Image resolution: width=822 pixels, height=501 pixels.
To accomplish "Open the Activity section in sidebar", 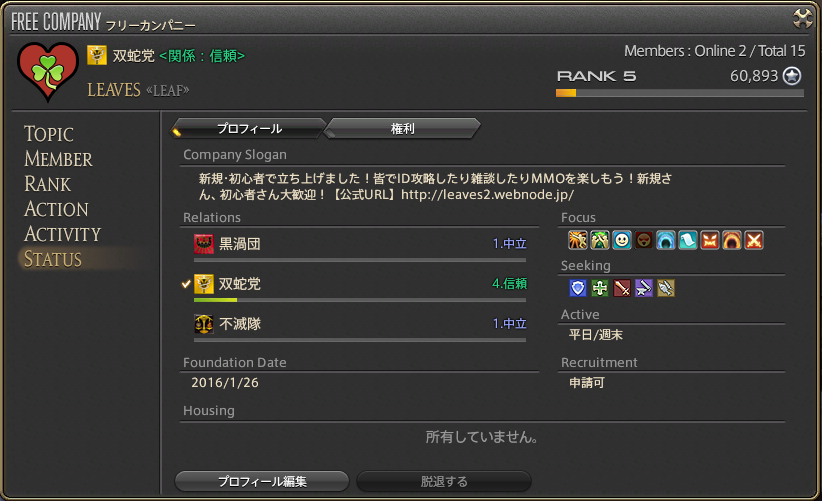I will [x=62, y=234].
